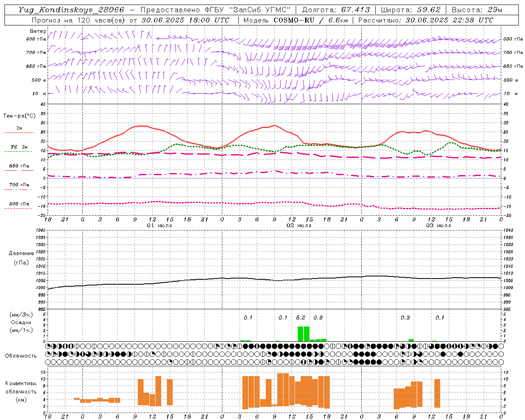This screenshot has height=420, width=525.
Task: Click the (мм/3ч.) precipitation unit label
Action: (21, 315)
